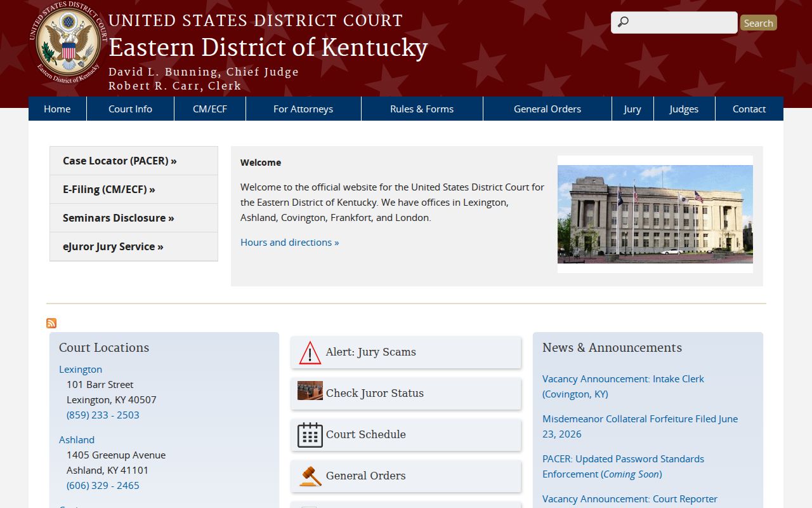Click the Welcome heading text
The height and width of the screenshot is (508, 812).
click(x=261, y=163)
